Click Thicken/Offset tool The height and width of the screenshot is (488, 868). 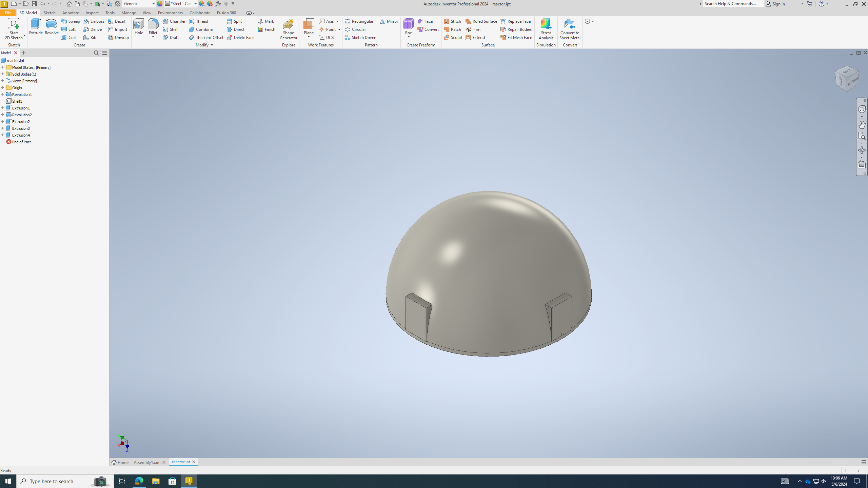(x=206, y=37)
